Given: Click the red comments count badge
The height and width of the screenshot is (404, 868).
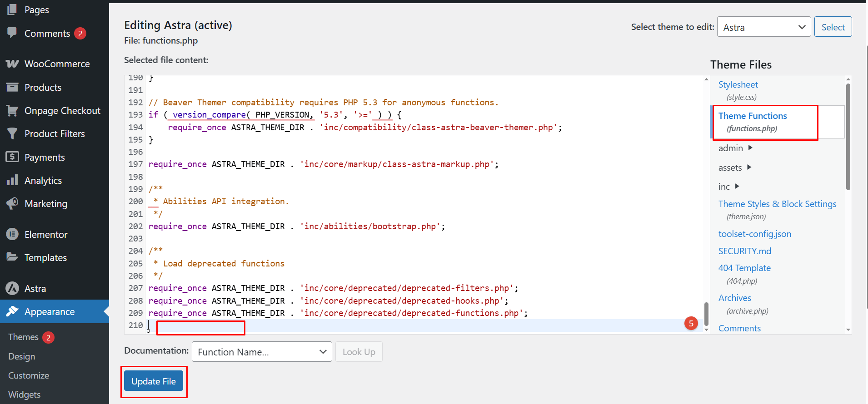Looking at the screenshot, I should [80, 33].
